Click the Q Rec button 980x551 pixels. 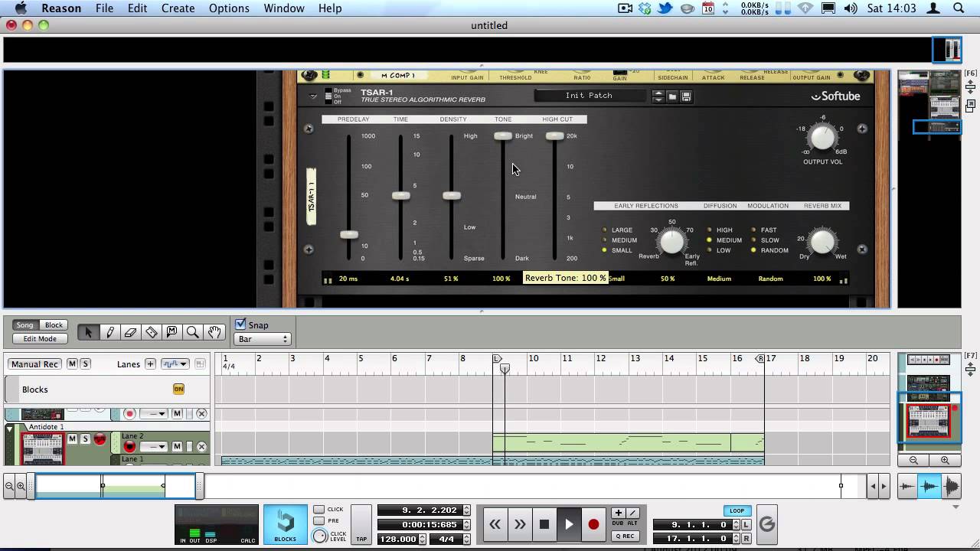[625, 536]
